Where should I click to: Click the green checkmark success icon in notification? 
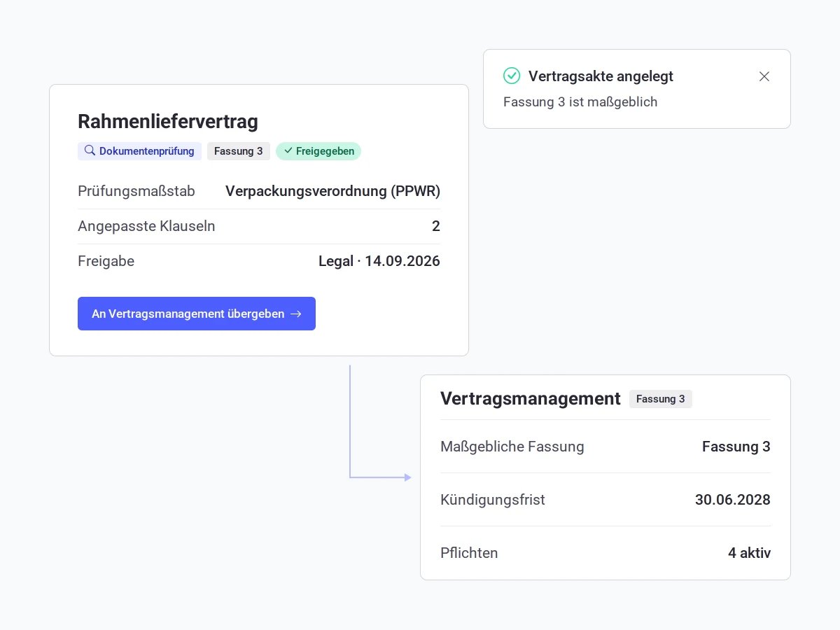[x=512, y=76]
